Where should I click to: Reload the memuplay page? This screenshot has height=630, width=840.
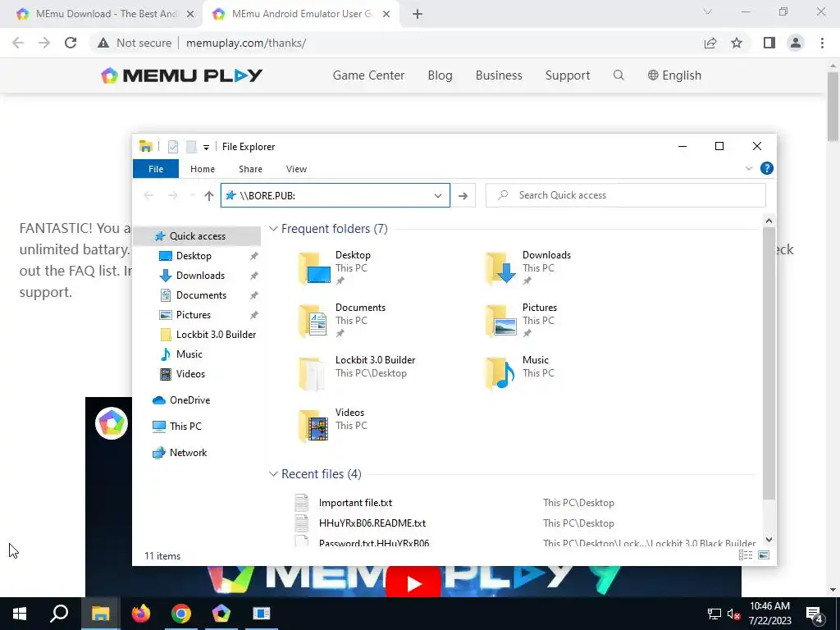[x=71, y=43]
